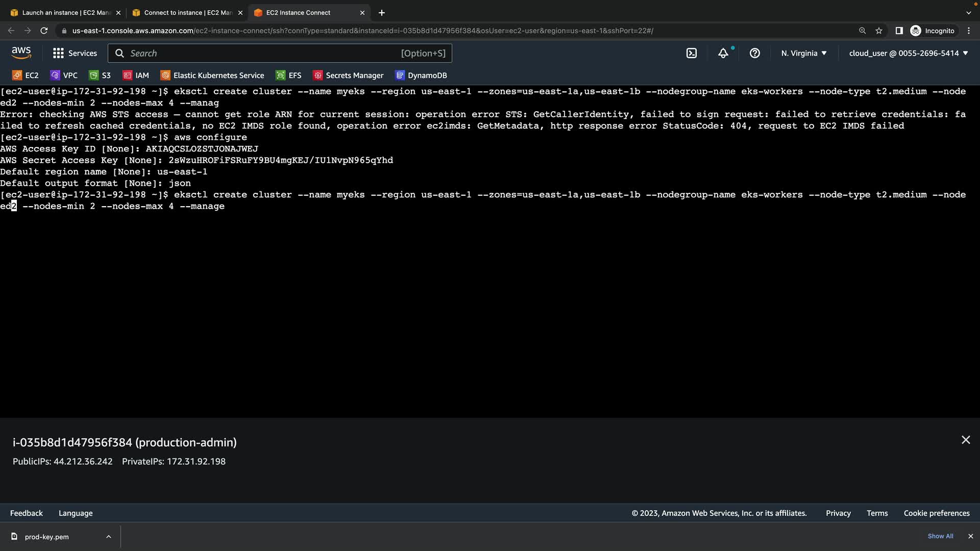
Task: Expand the N. Virginia region dropdown
Action: pos(803,53)
